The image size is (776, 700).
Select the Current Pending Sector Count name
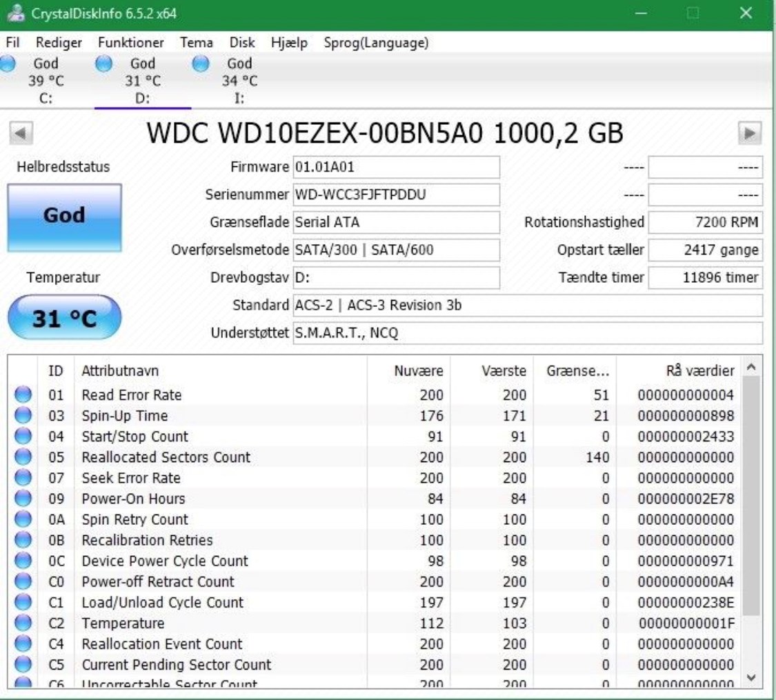[177, 665]
